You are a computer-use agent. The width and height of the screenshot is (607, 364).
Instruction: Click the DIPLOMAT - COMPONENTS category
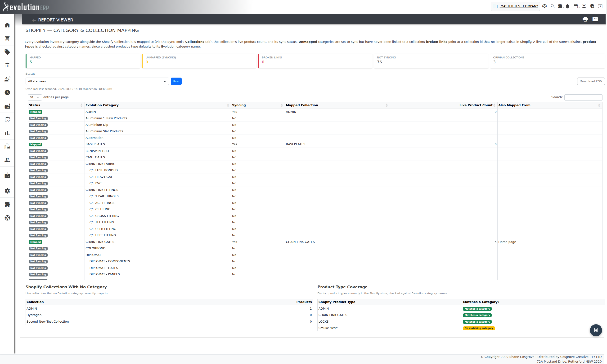pyautogui.click(x=109, y=261)
